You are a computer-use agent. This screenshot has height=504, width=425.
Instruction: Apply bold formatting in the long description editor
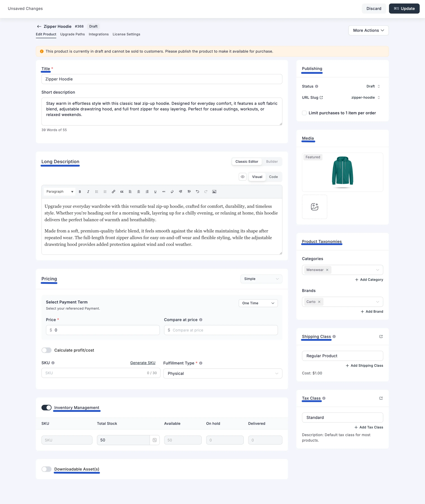coord(80,192)
